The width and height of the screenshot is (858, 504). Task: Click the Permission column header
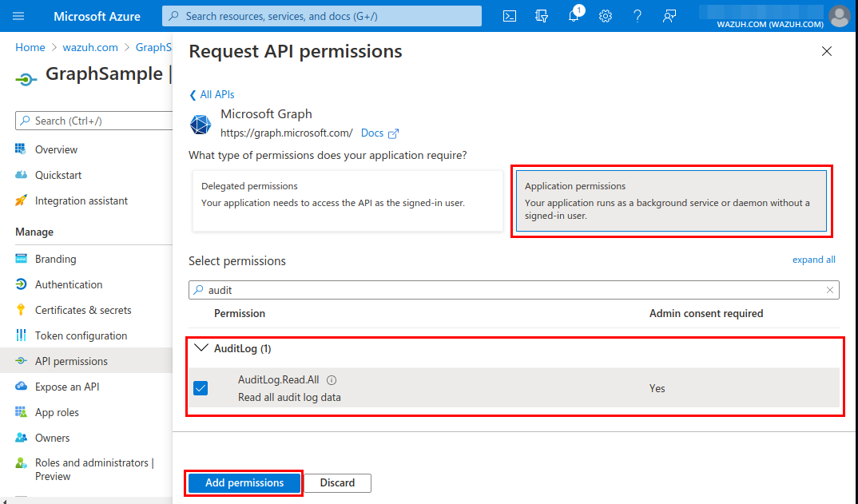pos(240,314)
